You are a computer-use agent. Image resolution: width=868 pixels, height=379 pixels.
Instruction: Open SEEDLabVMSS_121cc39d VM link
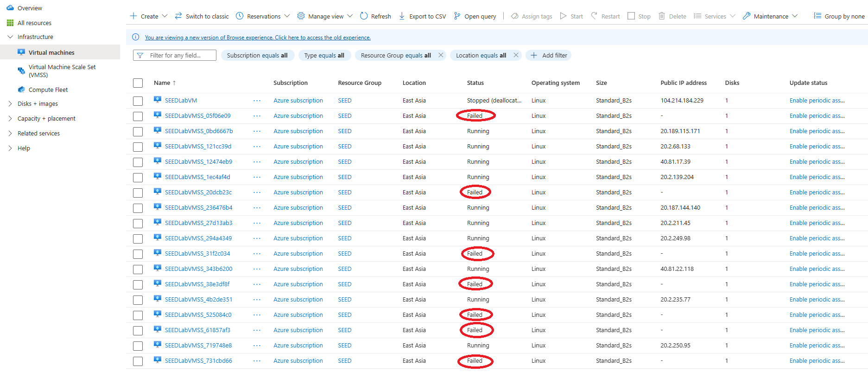[198, 147]
